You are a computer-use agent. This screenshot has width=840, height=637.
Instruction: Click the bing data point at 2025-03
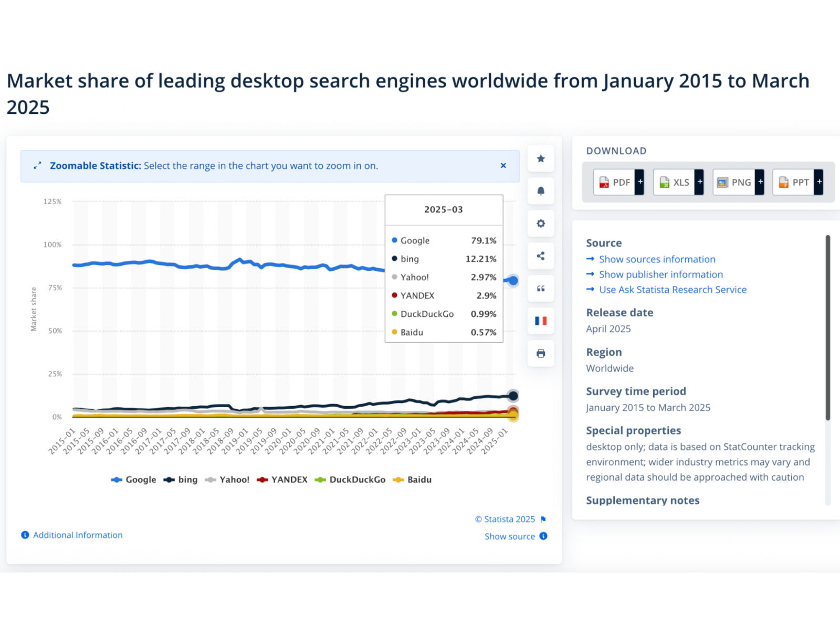513,396
